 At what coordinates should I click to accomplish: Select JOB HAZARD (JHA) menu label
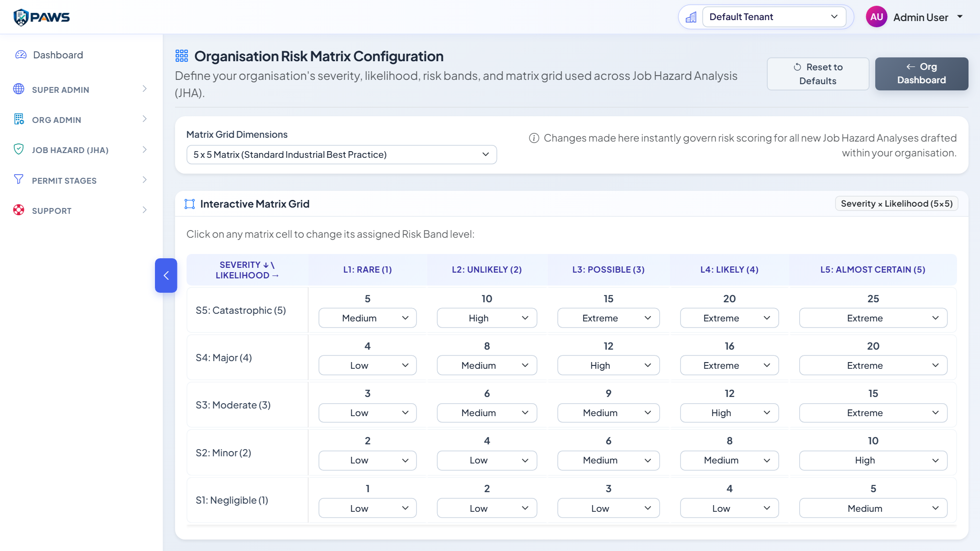pos(70,150)
